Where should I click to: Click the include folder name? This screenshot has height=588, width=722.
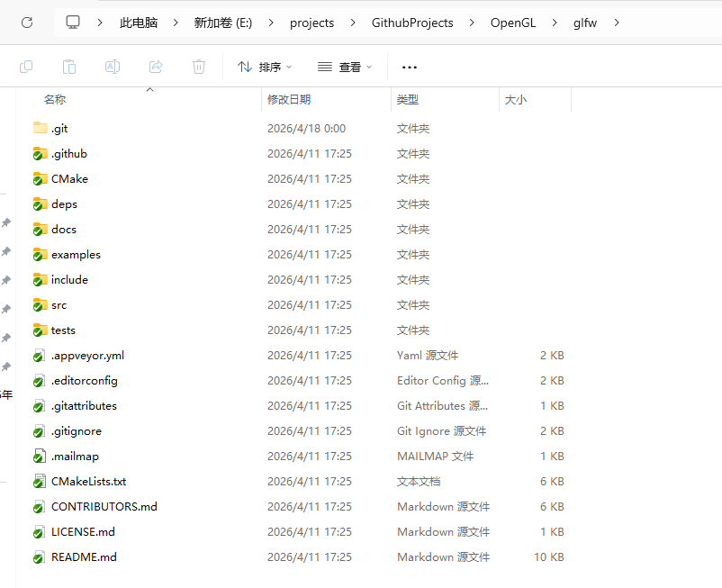[x=69, y=279]
